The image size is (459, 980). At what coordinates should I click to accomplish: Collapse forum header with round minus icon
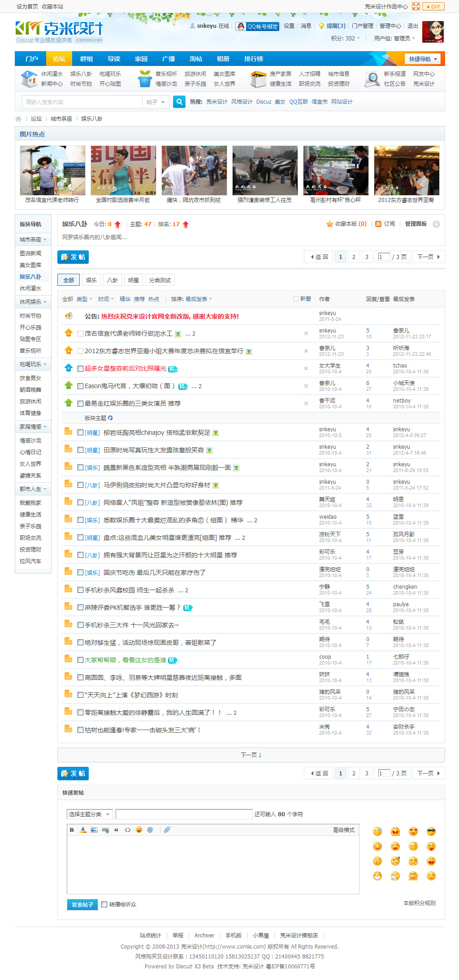point(436,224)
